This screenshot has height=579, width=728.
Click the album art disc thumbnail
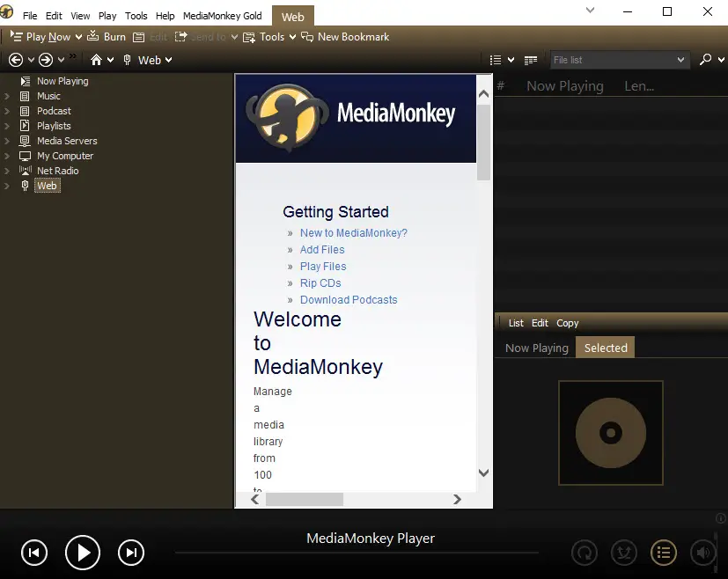tap(611, 433)
